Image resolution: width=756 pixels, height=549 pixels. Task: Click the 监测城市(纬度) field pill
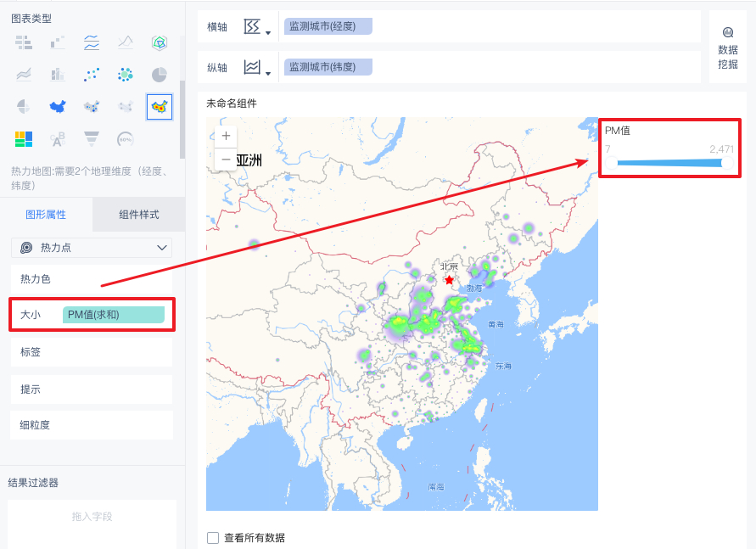328,67
